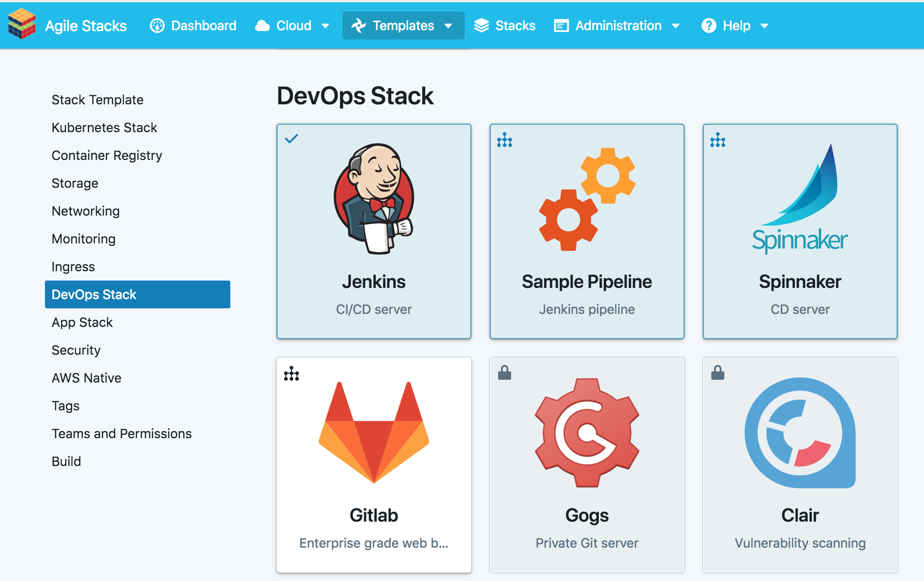Screen dimensions: 924x581
Task: Select DevOps Stack in sidebar
Action: pos(138,294)
